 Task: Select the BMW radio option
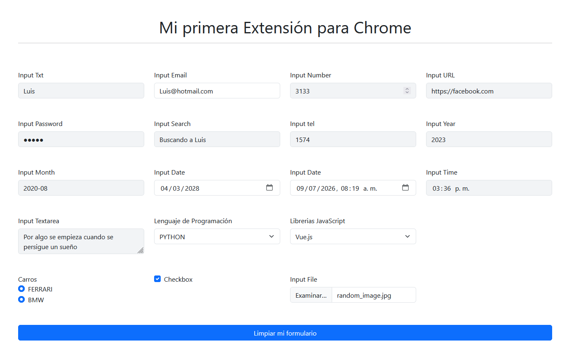[21, 299]
